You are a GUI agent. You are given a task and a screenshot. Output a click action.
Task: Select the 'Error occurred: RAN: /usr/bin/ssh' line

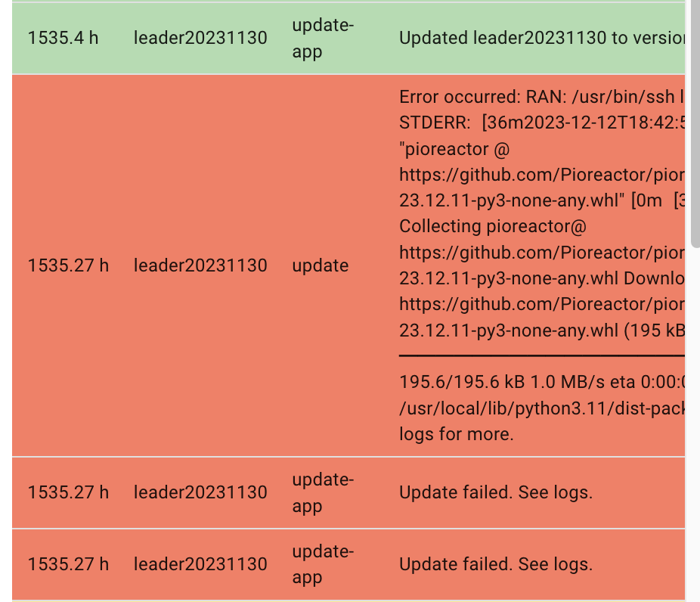coord(542,97)
